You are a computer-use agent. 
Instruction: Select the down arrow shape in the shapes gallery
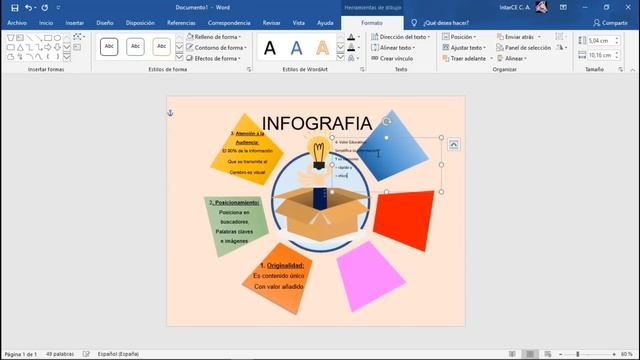58,47
